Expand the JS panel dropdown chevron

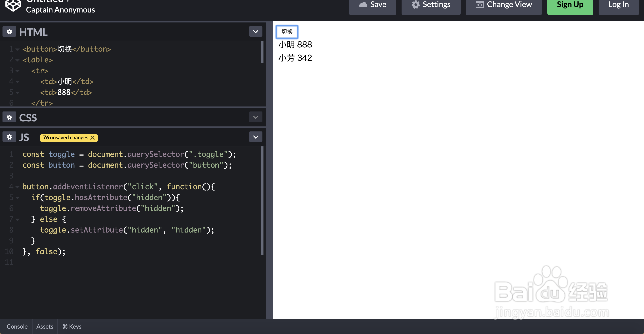pos(256,137)
